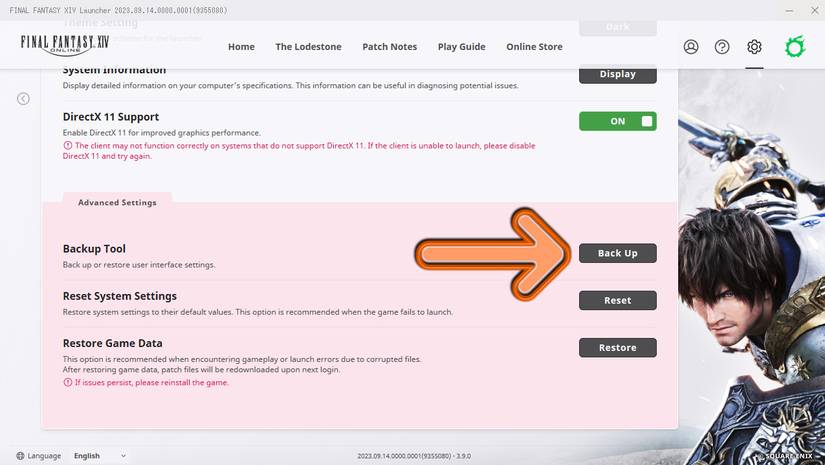Go to the Home tab
825x465 pixels.
[x=241, y=47]
